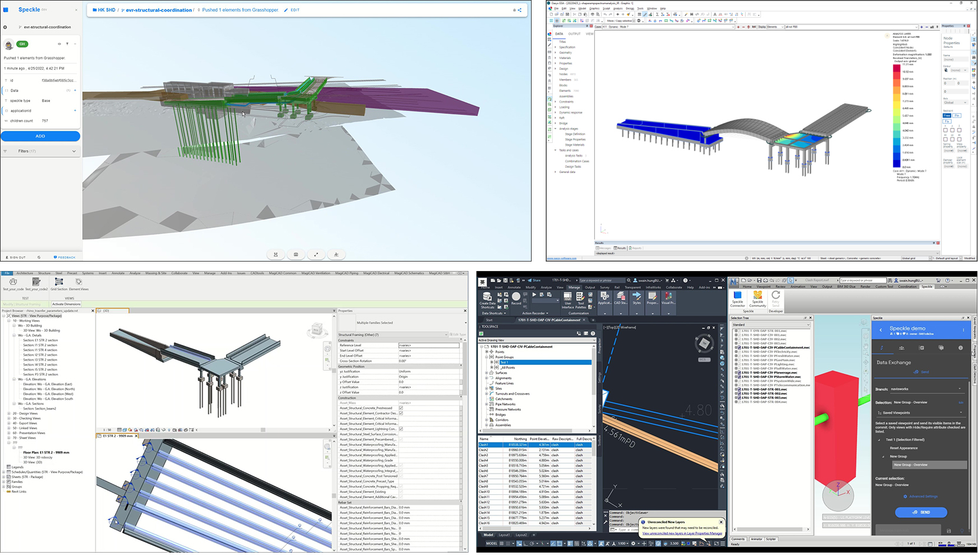Screen dimensions: 980x555
Task: Open the Axis Global dropdown in GSA properties
Action: click(956, 103)
